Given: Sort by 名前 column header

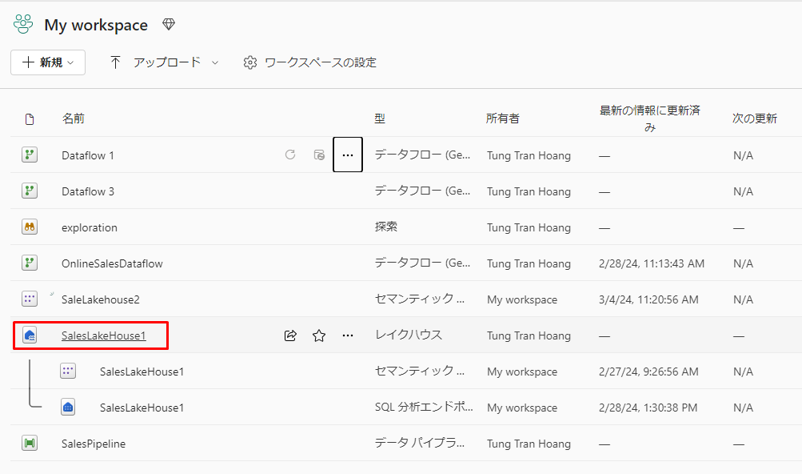Looking at the screenshot, I should tap(73, 119).
